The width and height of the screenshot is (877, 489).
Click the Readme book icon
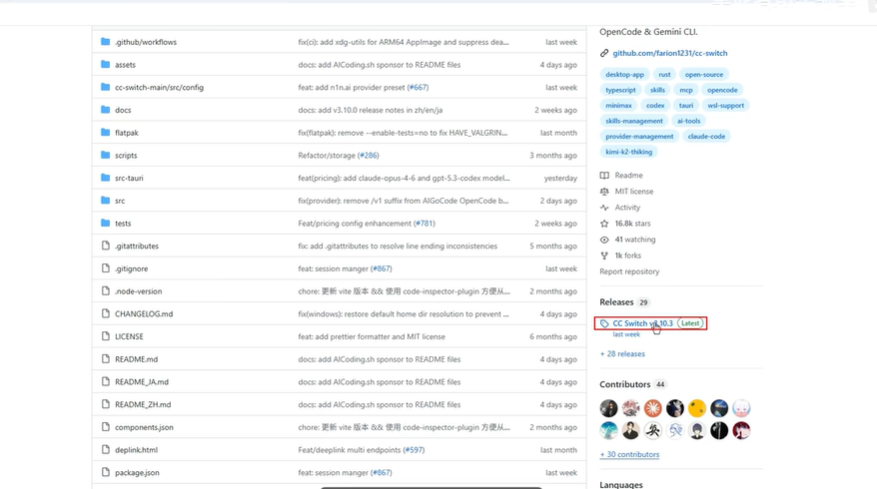coord(604,175)
